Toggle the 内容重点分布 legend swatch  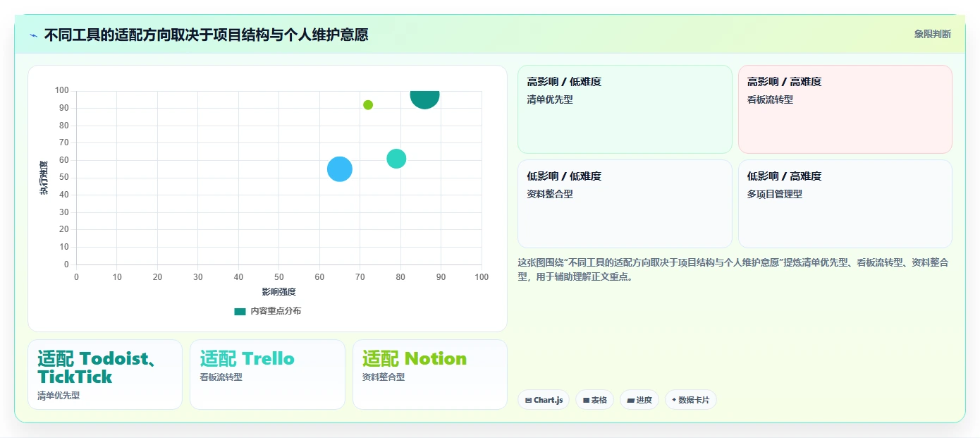point(240,311)
